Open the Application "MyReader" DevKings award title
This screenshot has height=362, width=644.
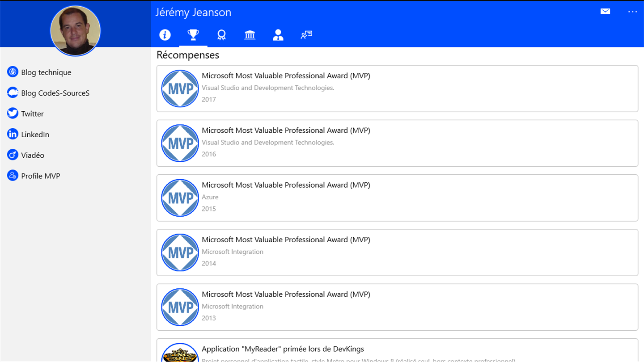pyautogui.click(x=283, y=349)
